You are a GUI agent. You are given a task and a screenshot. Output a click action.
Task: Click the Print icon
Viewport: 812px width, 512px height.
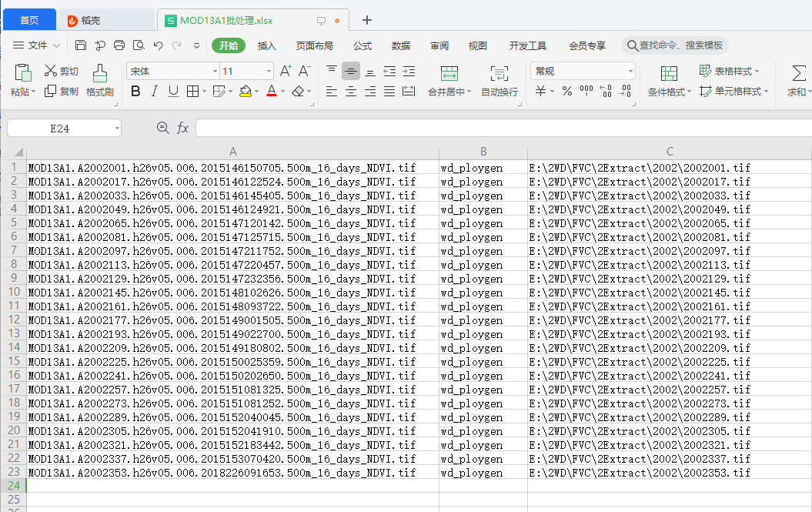[119, 45]
